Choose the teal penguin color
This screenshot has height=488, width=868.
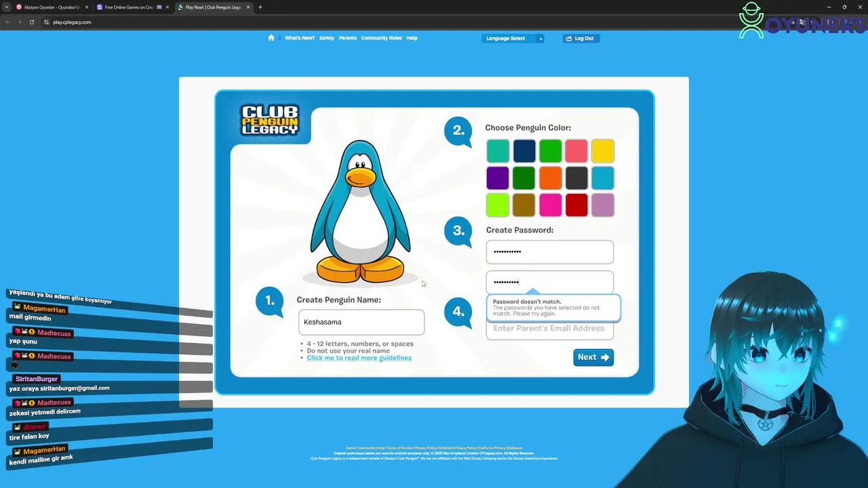[498, 151]
